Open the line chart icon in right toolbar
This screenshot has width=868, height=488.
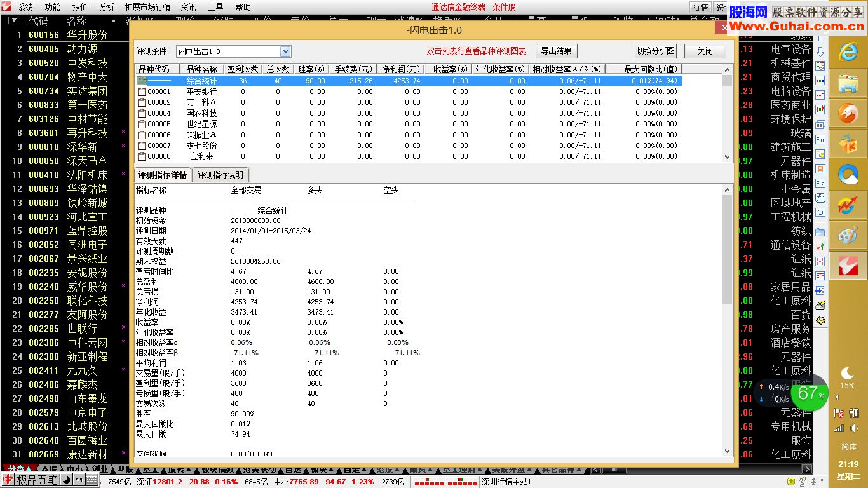coord(820,95)
